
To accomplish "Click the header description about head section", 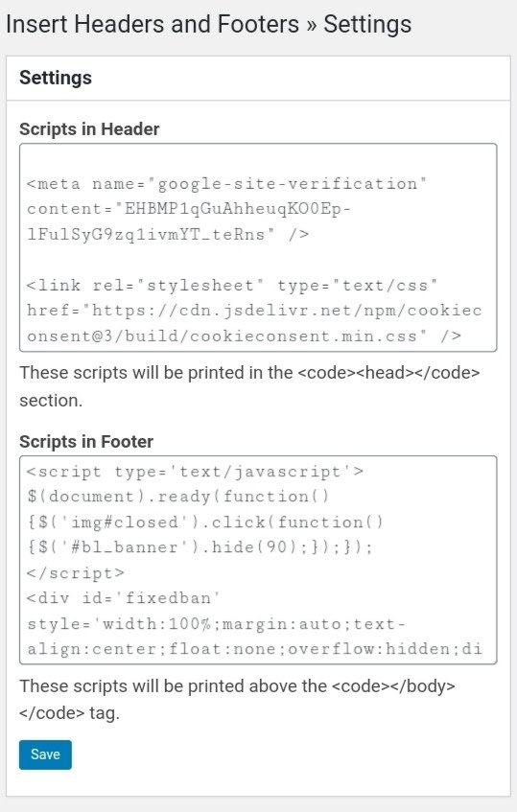I will click(x=249, y=386).
